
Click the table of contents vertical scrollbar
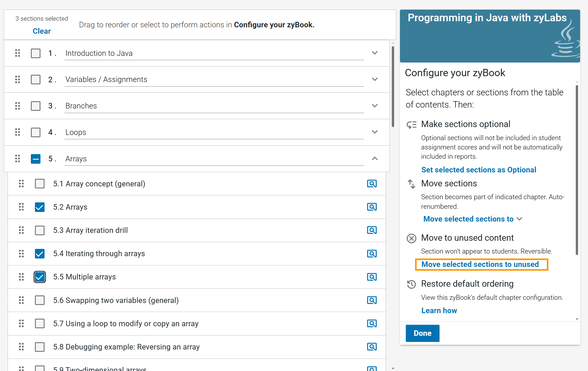393,86
